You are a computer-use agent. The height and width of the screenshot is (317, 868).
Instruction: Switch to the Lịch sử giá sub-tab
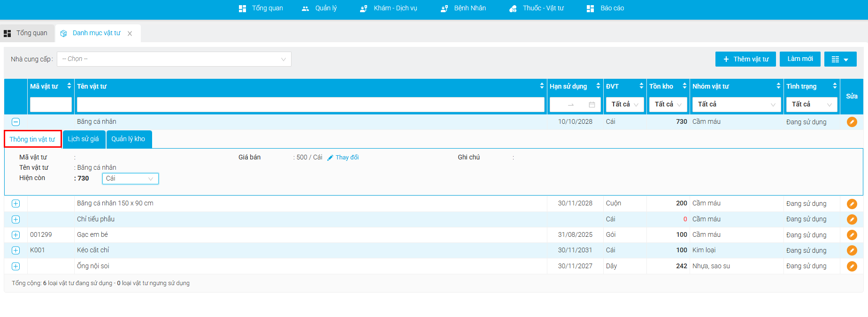coord(83,139)
